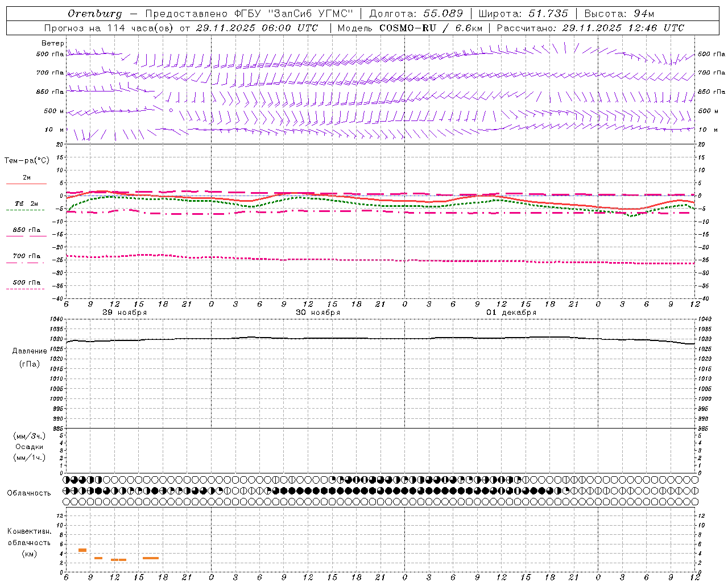728x582 pixels.
Task: Click the green dashed 'Td 2м' legend entry
Action: pos(26,206)
